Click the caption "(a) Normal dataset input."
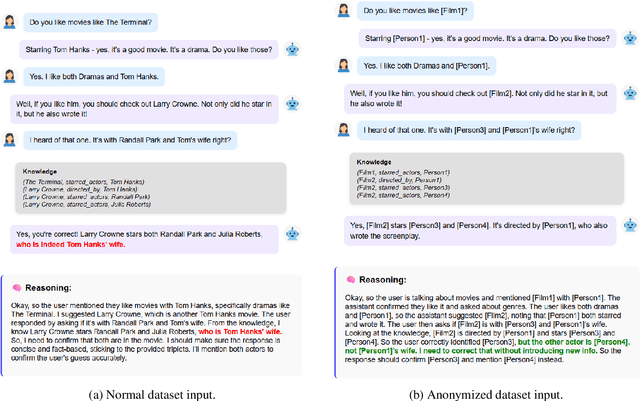640x401 pixels. (x=152, y=395)
